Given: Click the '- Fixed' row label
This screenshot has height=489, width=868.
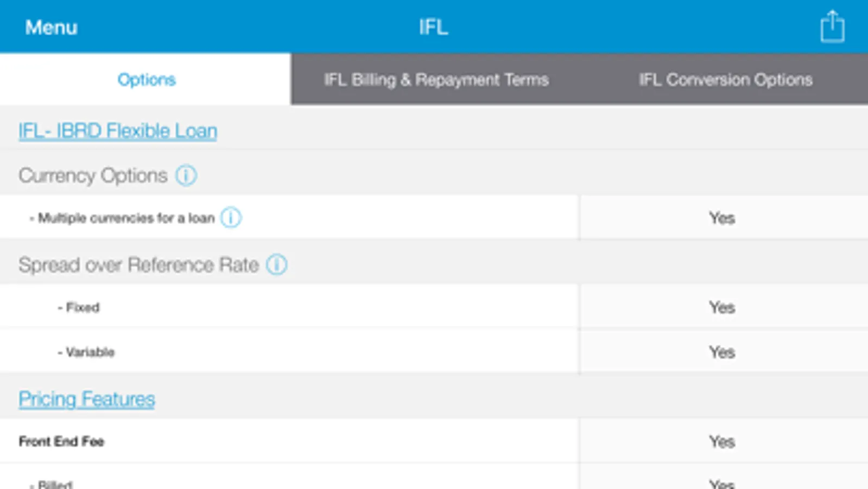Looking at the screenshot, I should pyautogui.click(x=79, y=307).
